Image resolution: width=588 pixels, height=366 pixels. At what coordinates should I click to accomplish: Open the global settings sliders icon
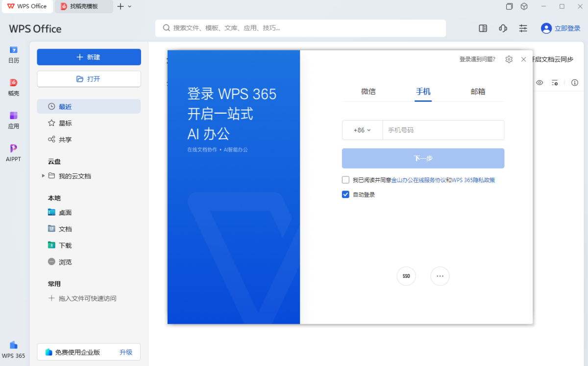[523, 28]
